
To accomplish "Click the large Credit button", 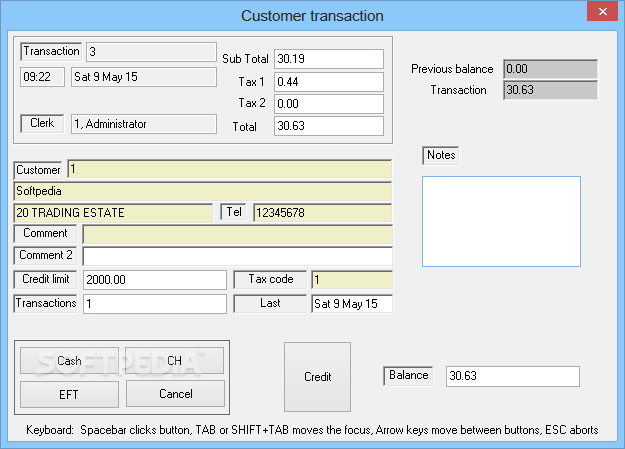I will pyautogui.click(x=317, y=377).
